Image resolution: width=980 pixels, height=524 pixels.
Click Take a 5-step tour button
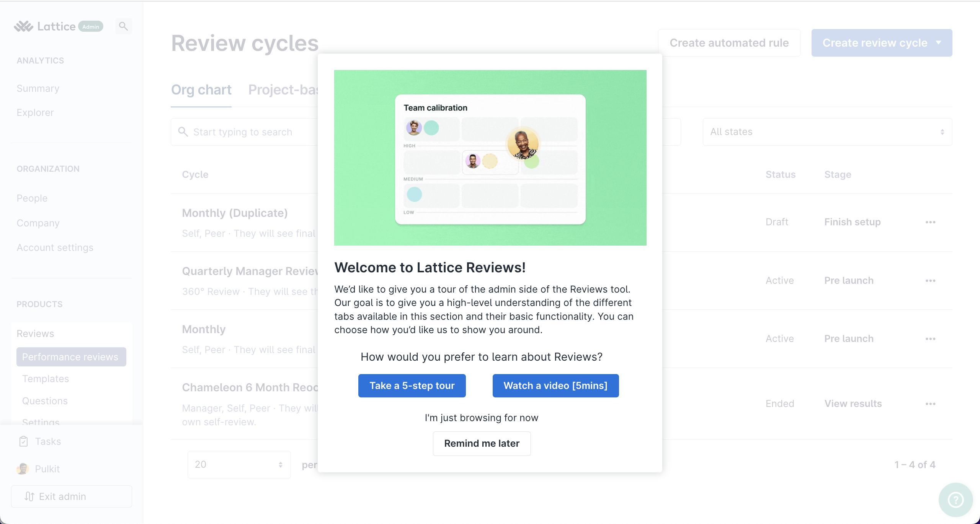click(x=412, y=386)
